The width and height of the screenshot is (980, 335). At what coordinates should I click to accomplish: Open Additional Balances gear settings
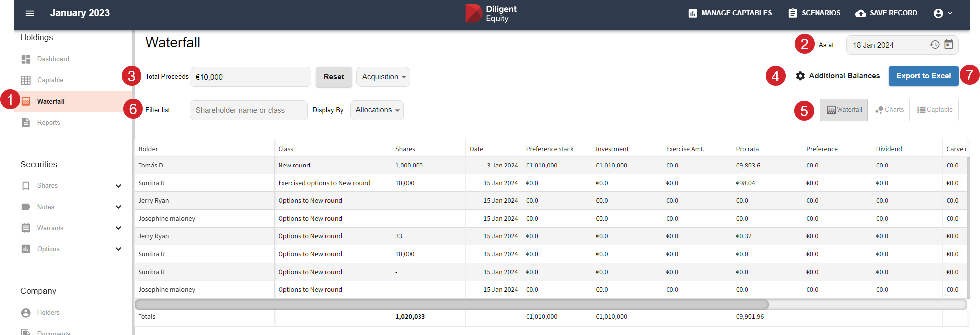pyautogui.click(x=800, y=76)
